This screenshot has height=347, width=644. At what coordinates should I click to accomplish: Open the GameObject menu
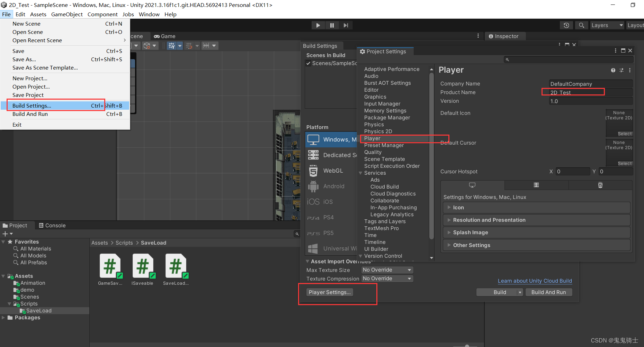tap(67, 14)
